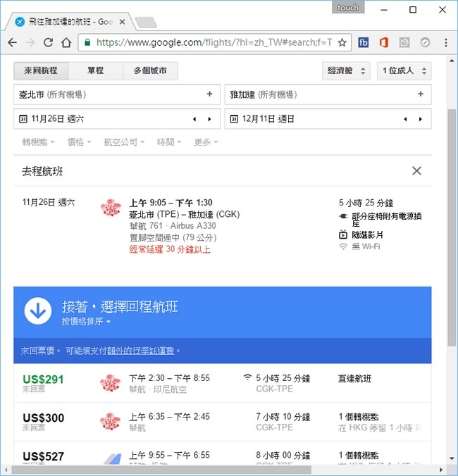Switch to 單程 one-way tab
458x476 pixels.
tap(96, 70)
